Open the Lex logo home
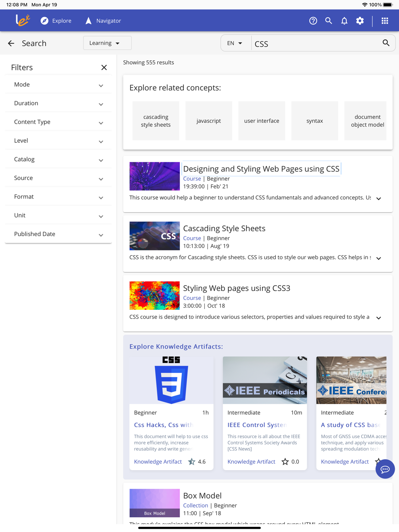This screenshot has width=399, height=532. click(22, 20)
